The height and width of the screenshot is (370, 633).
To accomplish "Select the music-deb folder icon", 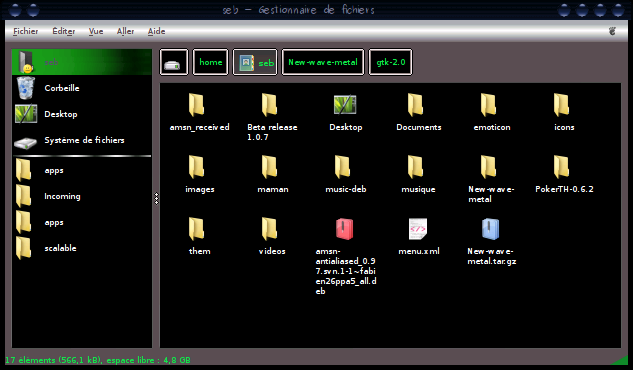I will click(343, 167).
